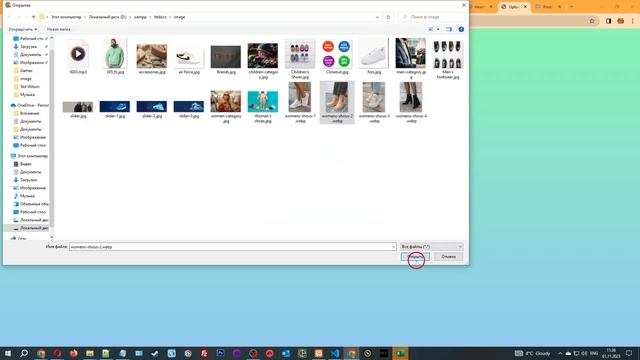Open Chrome side panel icon
Screen dimensions: 640x360
coord(608,21)
